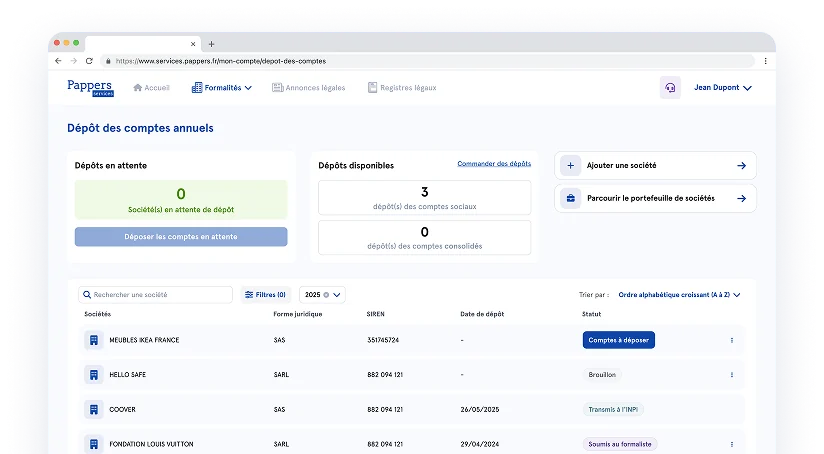Click the Annonces légales newspaper icon
Screen dimensions: 824x454
pos(277,88)
